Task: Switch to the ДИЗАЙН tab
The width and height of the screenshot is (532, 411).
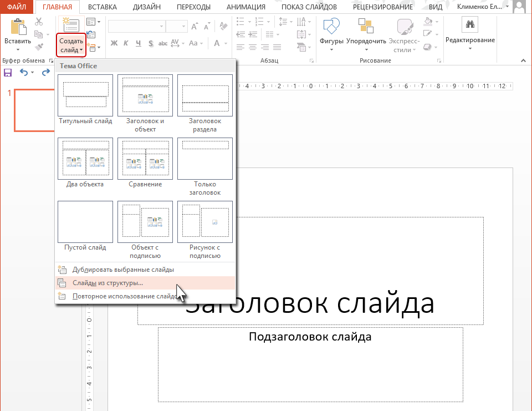Action: (146, 7)
